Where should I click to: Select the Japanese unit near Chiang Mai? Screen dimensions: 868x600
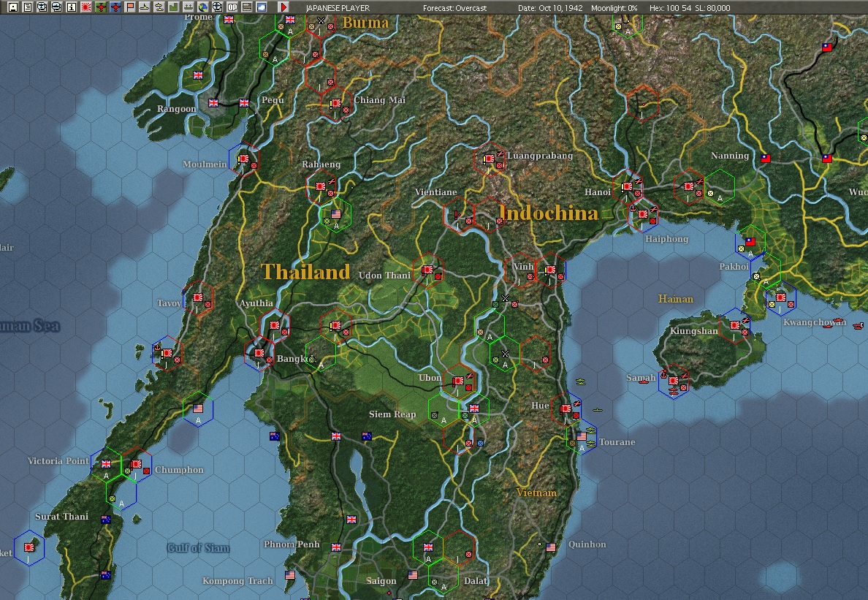pos(336,103)
